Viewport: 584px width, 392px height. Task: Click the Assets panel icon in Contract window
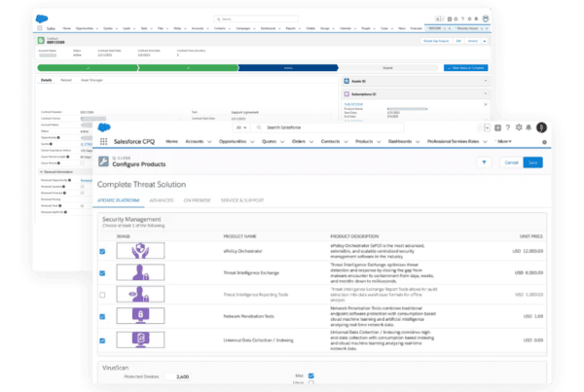pyautogui.click(x=347, y=81)
